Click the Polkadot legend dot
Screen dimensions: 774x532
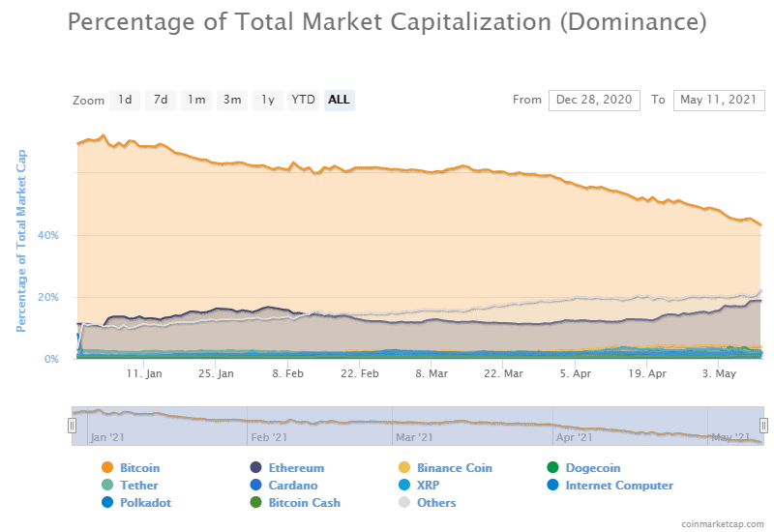point(107,502)
